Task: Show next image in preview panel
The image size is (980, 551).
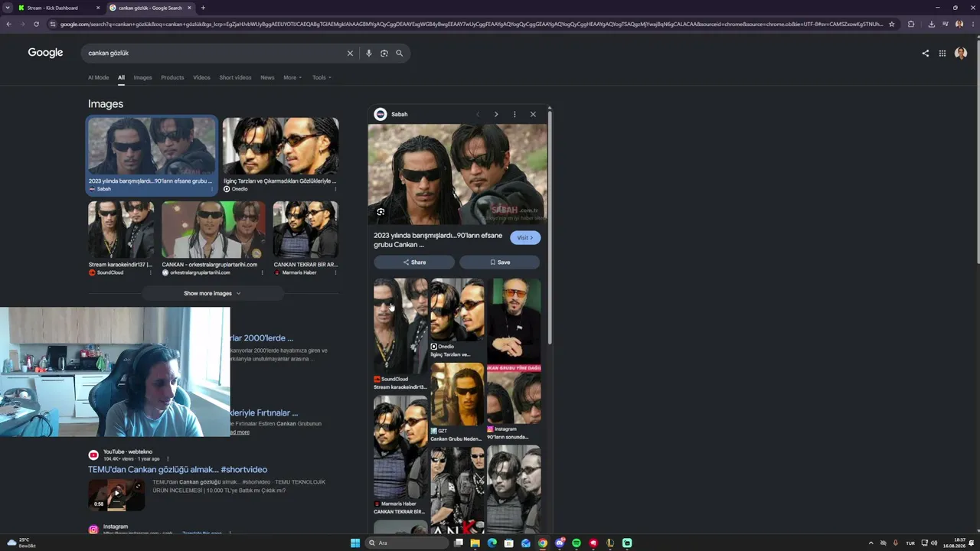Action: (x=496, y=114)
